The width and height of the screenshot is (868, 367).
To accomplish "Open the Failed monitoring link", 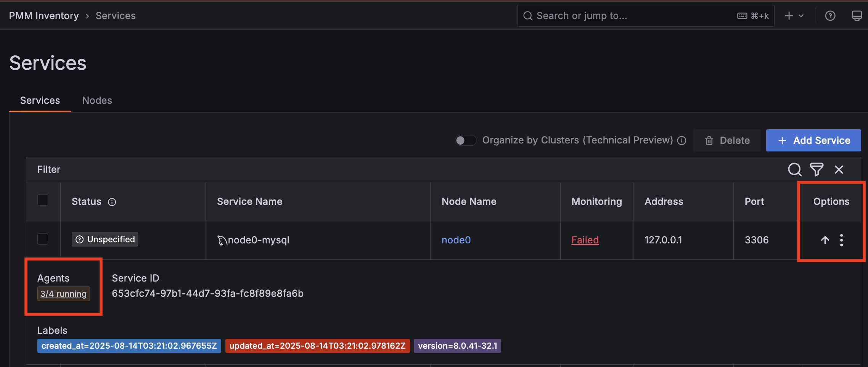I will click(585, 240).
